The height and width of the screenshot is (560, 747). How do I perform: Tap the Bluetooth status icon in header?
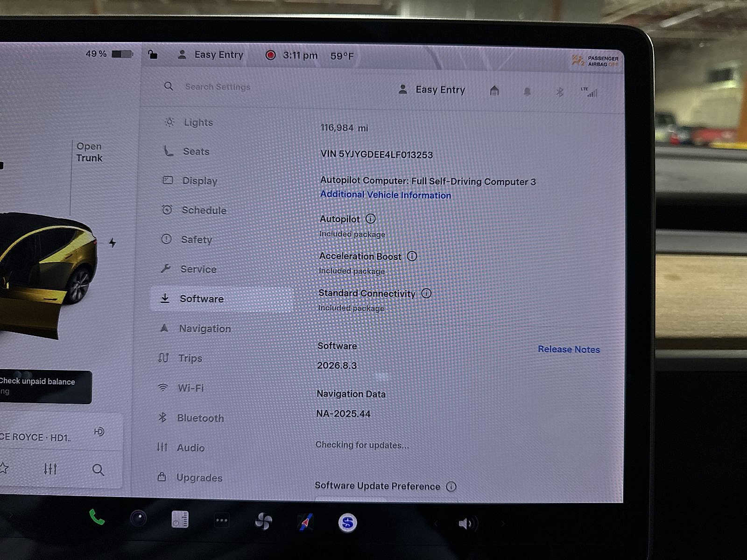point(559,92)
